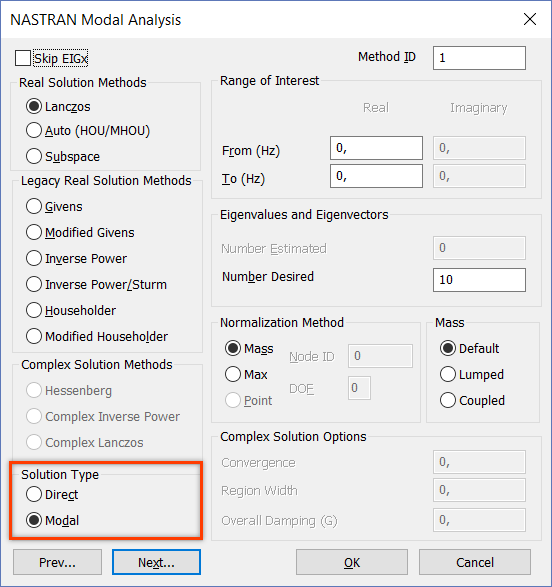The height and width of the screenshot is (587, 552).
Task: Click the Method ID input field
Action: (479, 58)
